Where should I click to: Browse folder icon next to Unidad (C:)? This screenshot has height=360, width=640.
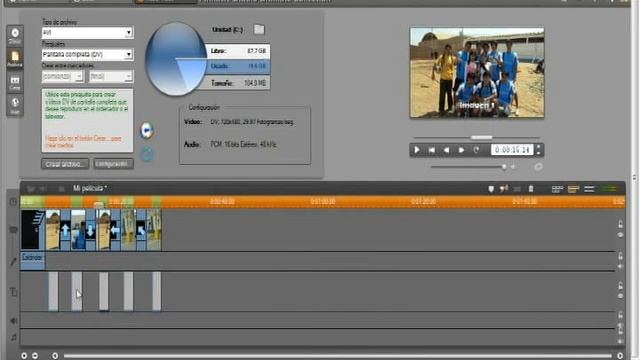[x=259, y=29]
